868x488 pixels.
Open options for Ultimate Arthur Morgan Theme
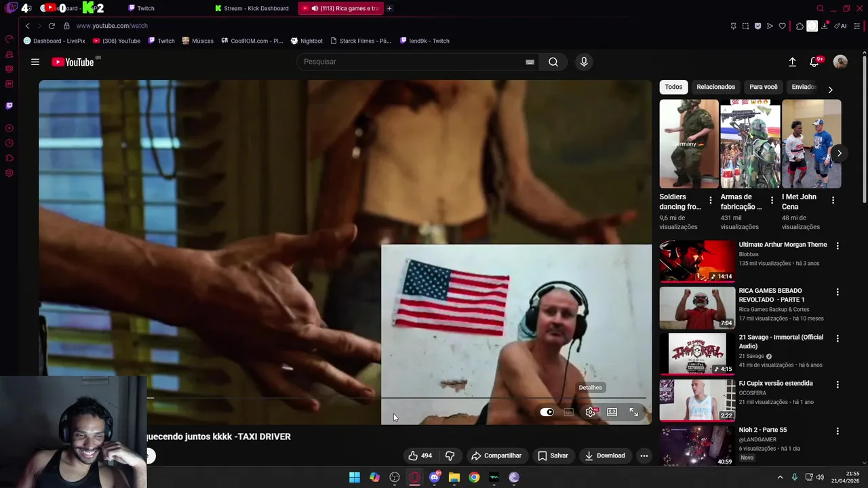[837, 246]
